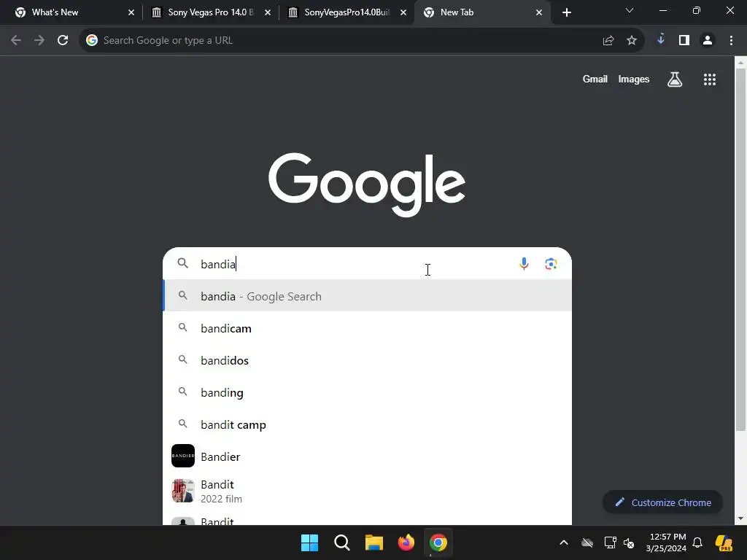
Task: Open the tab search chevron
Action: (x=630, y=10)
